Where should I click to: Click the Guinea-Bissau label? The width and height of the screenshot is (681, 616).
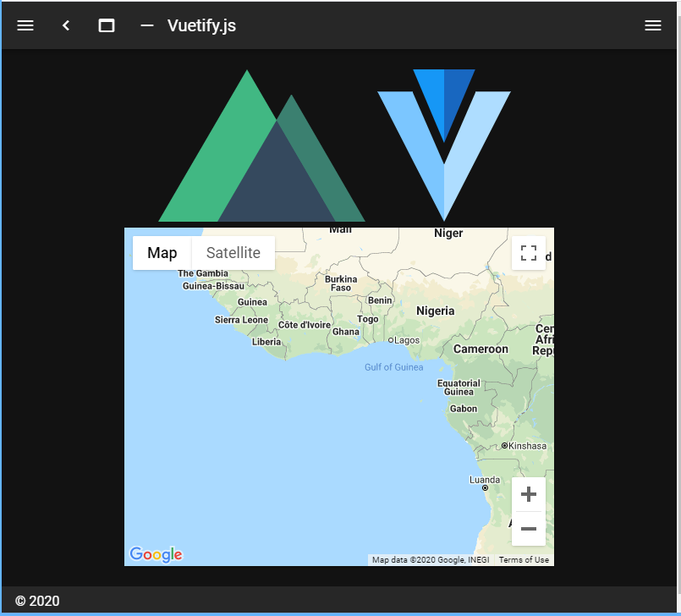point(213,286)
